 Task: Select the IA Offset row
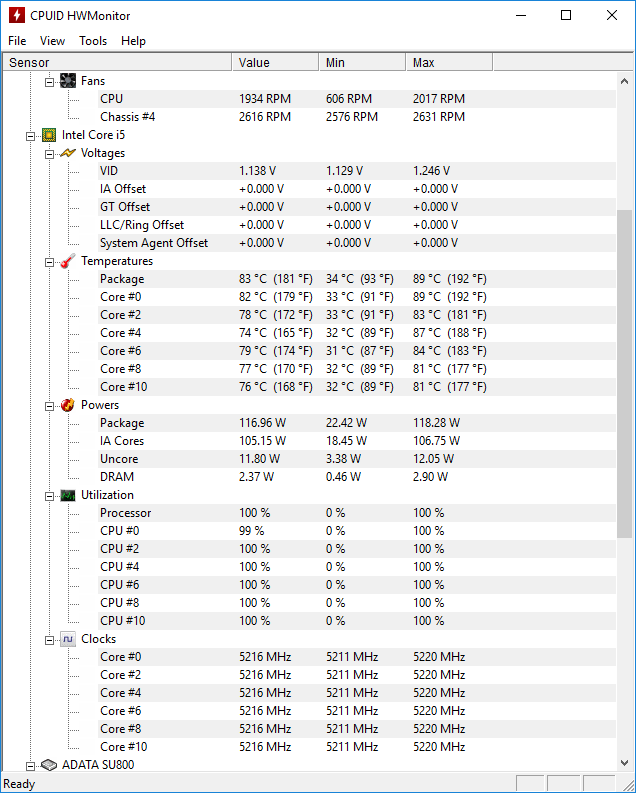(357, 189)
